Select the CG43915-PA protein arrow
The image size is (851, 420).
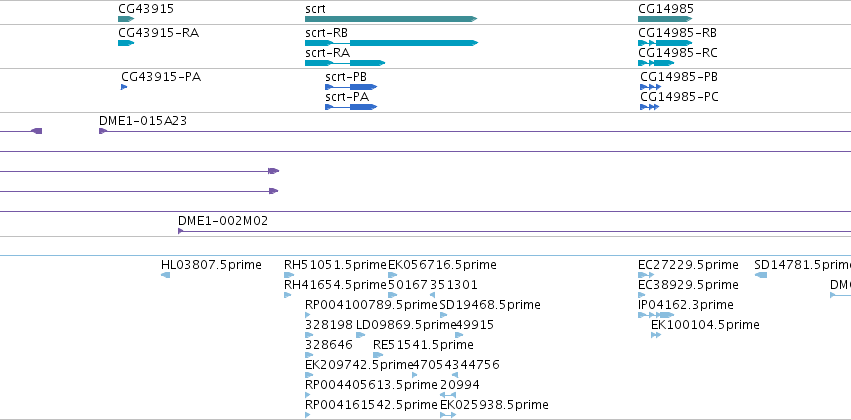(124, 87)
